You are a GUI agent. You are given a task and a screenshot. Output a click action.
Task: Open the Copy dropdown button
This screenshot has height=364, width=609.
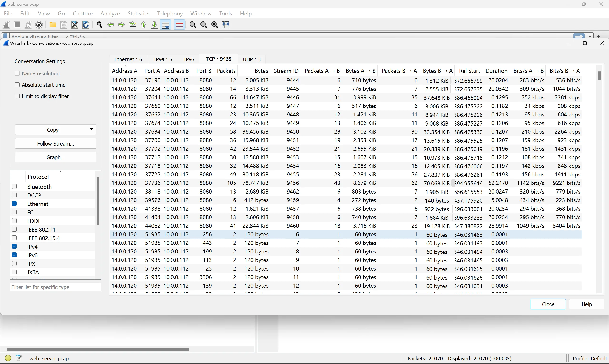click(x=55, y=130)
